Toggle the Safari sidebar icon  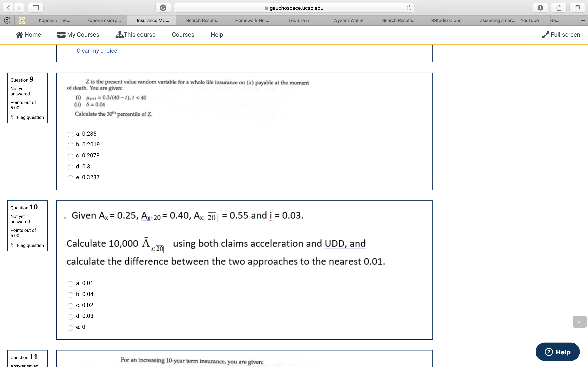[x=36, y=8]
